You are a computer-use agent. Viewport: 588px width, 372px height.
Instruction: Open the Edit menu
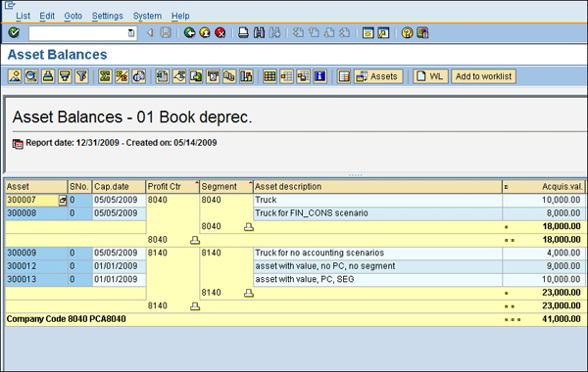(47, 16)
